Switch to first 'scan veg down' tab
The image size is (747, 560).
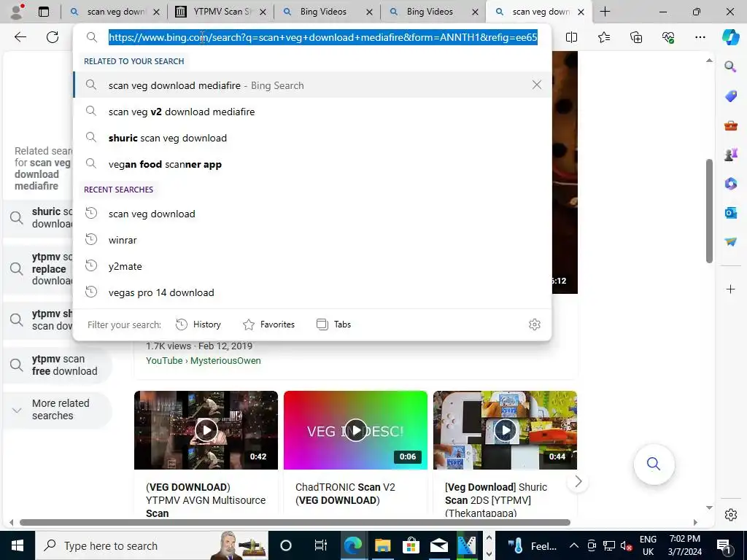coord(115,12)
